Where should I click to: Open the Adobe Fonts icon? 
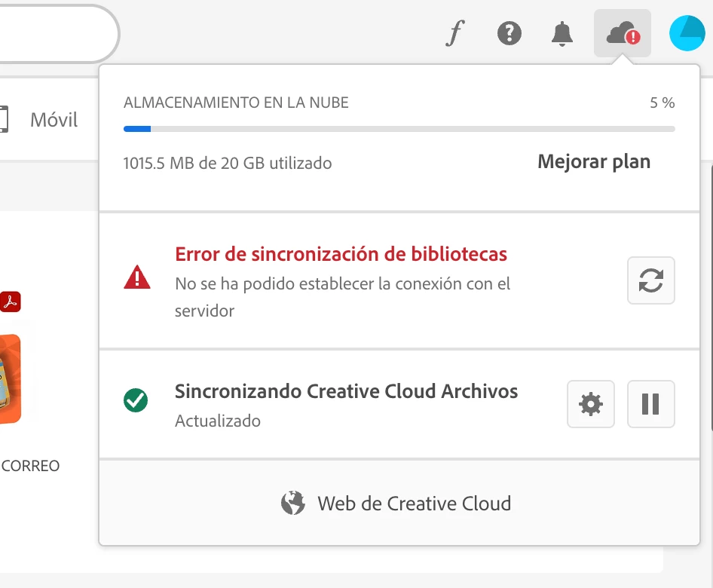coord(455,33)
